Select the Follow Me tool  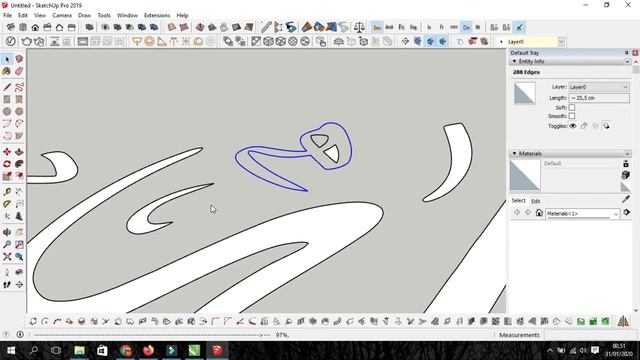click(19, 164)
